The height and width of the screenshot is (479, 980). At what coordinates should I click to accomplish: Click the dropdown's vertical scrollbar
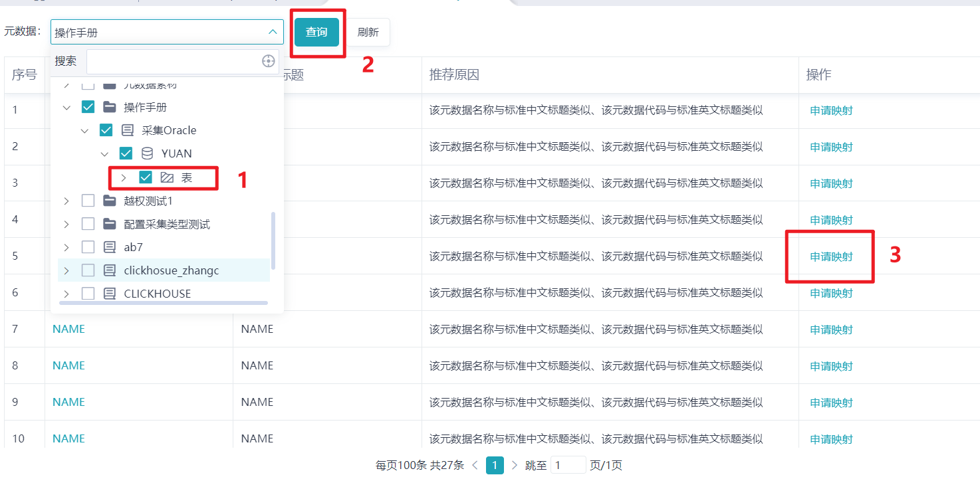(x=273, y=240)
